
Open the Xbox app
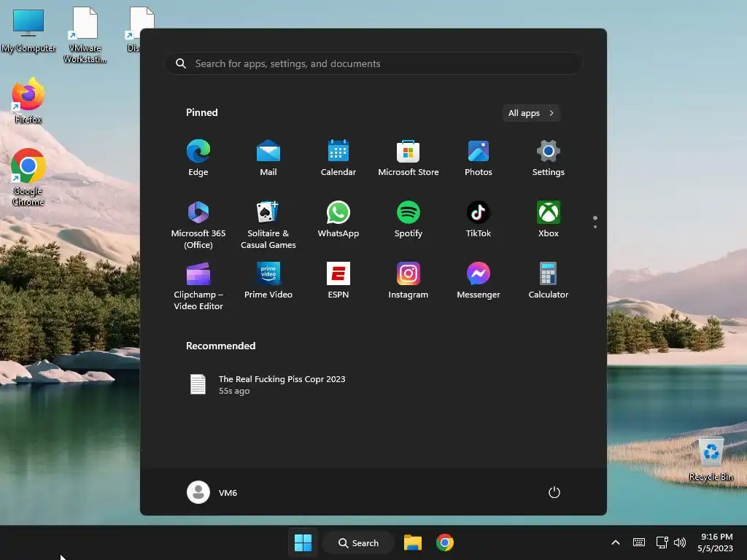(549, 219)
